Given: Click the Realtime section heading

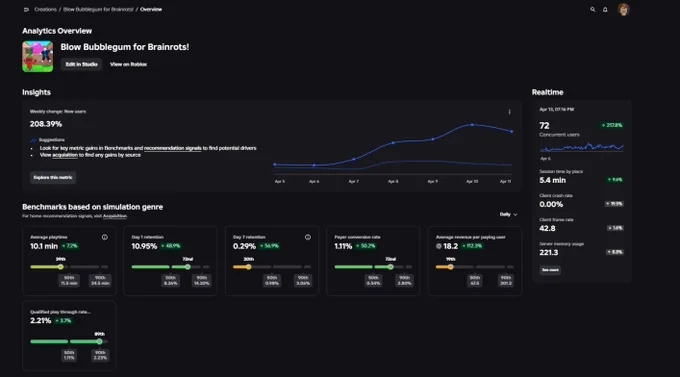Looking at the screenshot, I should (547, 92).
